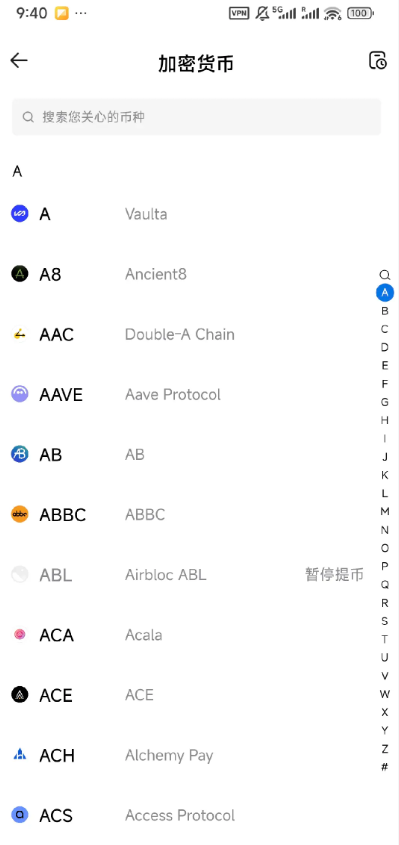Click the orange ABBC coin logo
The width and height of the screenshot is (399, 845).
(x=20, y=515)
